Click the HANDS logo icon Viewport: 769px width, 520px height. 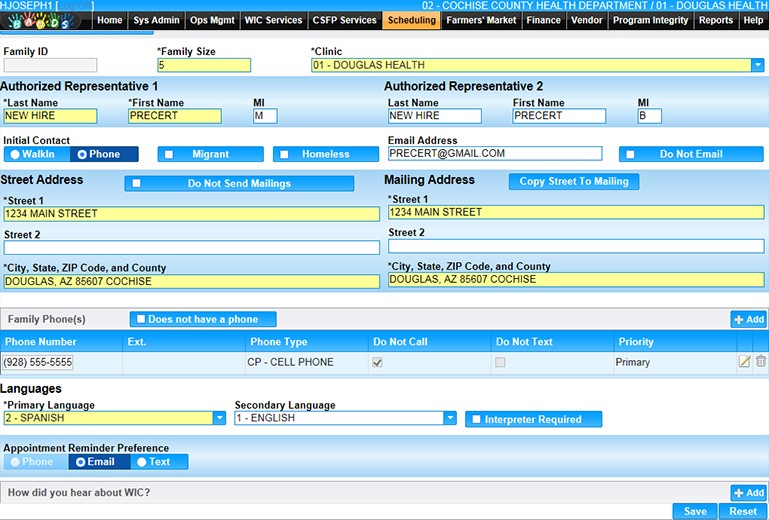pos(46,21)
